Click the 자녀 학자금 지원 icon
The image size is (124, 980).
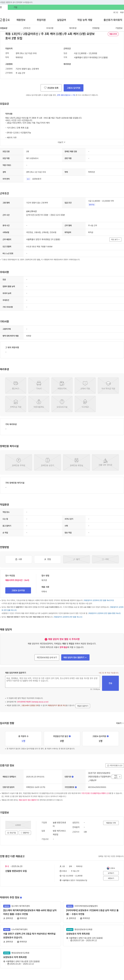[x=108, y=385]
